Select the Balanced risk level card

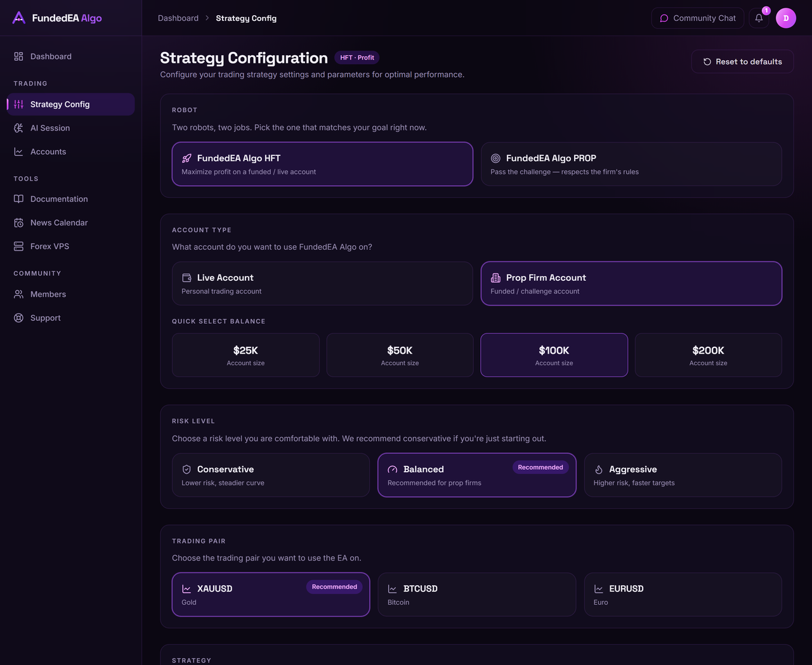[477, 475]
